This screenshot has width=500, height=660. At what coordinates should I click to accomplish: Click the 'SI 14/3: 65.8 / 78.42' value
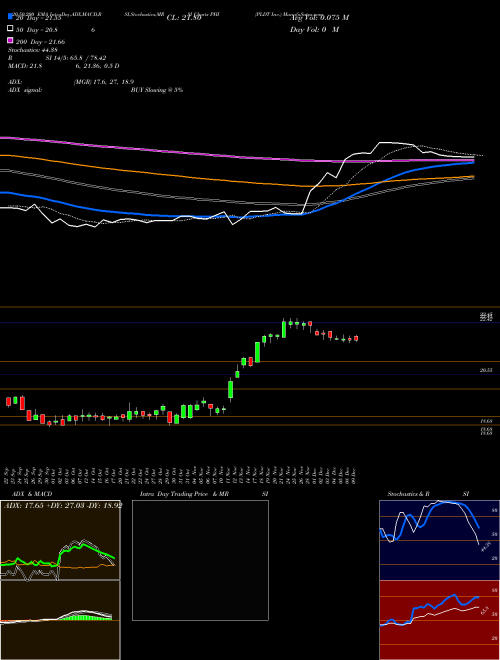point(78,58)
